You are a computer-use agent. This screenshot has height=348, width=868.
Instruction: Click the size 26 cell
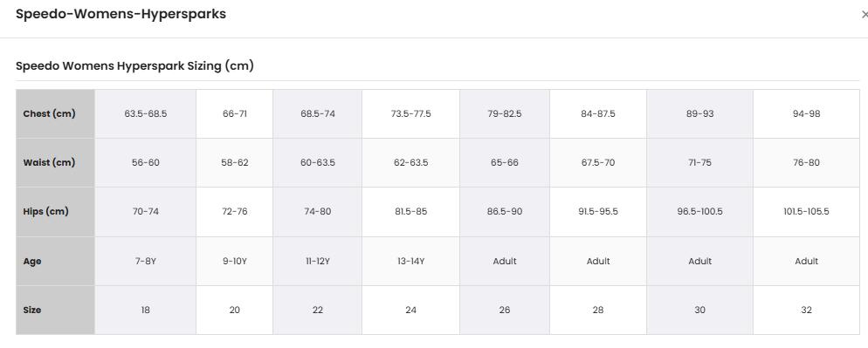[505, 310]
